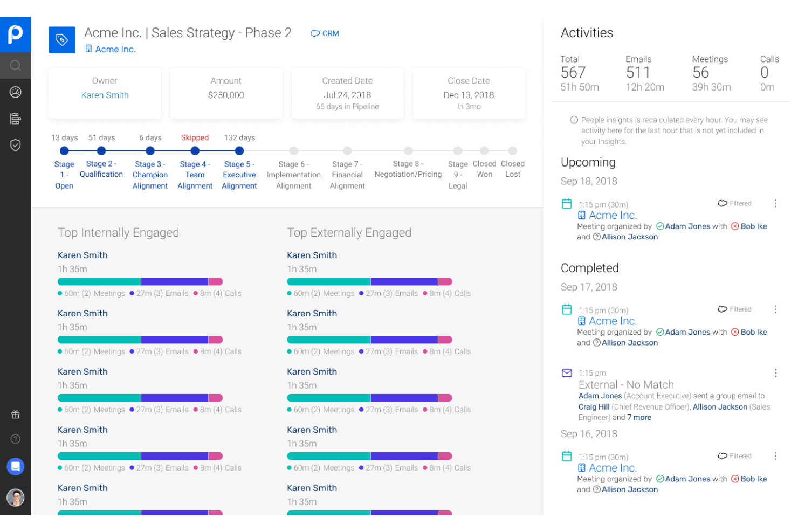
Task: Open Allison Jackson in Sep 18 meeting
Action: coord(630,237)
